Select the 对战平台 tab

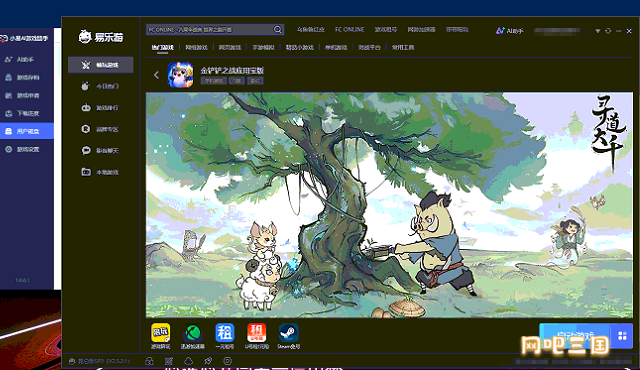(x=369, y=47)
